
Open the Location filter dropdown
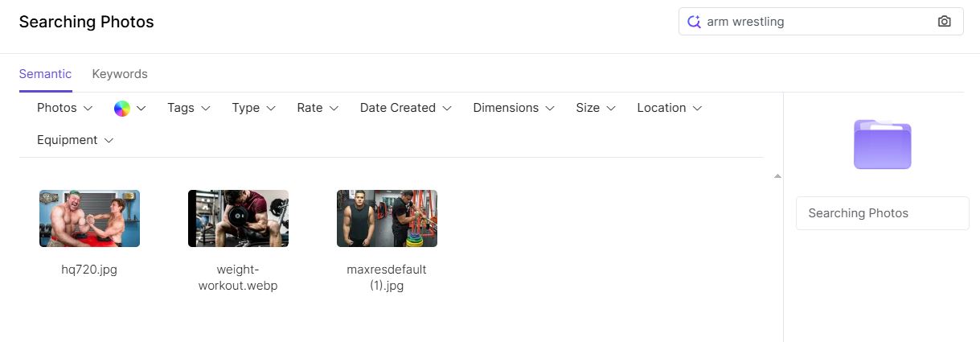(x=670, y=108)
